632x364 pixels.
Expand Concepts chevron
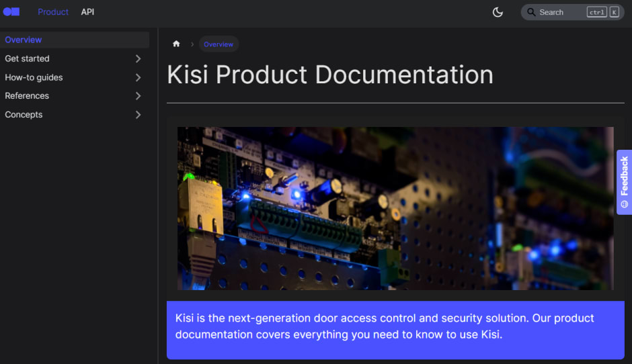pyautogui.click(x=139, y=115)
